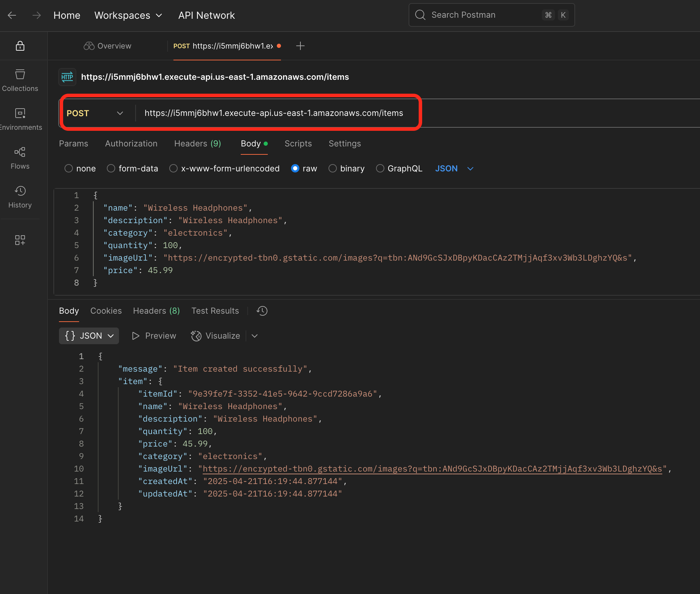
Task: Open response Headers (8) tab
Action: 156,311
